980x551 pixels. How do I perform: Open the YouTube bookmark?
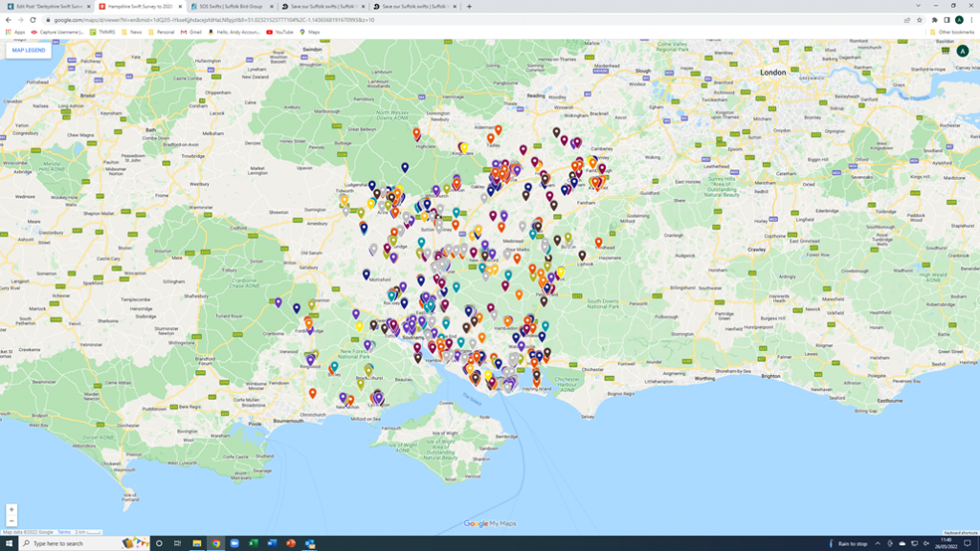click(280, 32)
